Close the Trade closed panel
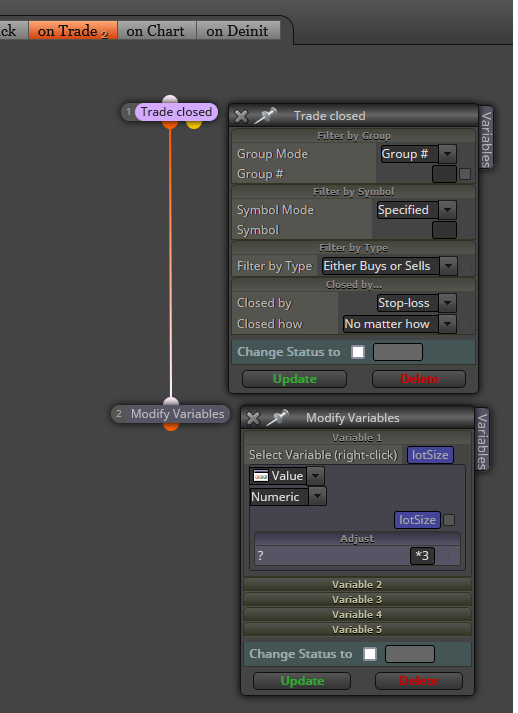 241,116
